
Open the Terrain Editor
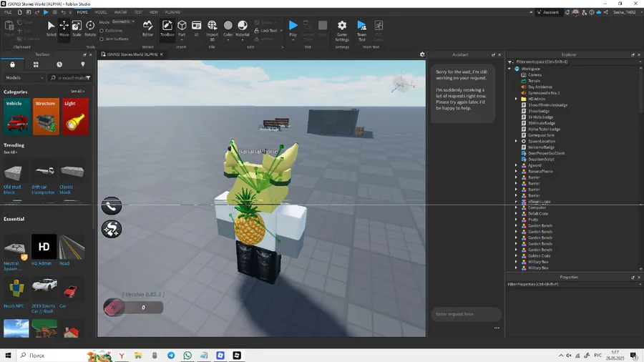tap(147, 29)
